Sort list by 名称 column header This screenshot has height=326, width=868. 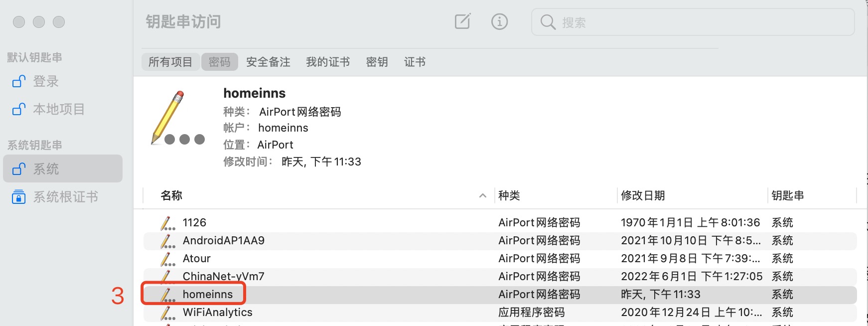(x=171, y=195)
